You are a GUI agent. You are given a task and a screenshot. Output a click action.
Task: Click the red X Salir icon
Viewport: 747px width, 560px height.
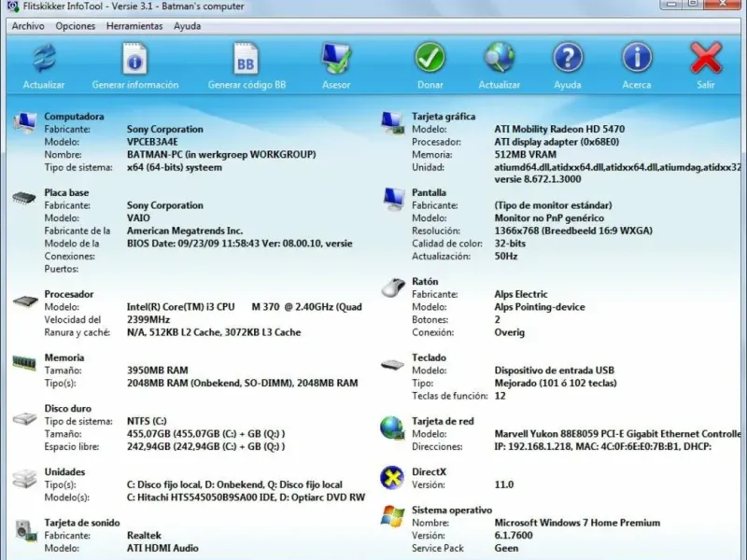(x=706, y=58)
